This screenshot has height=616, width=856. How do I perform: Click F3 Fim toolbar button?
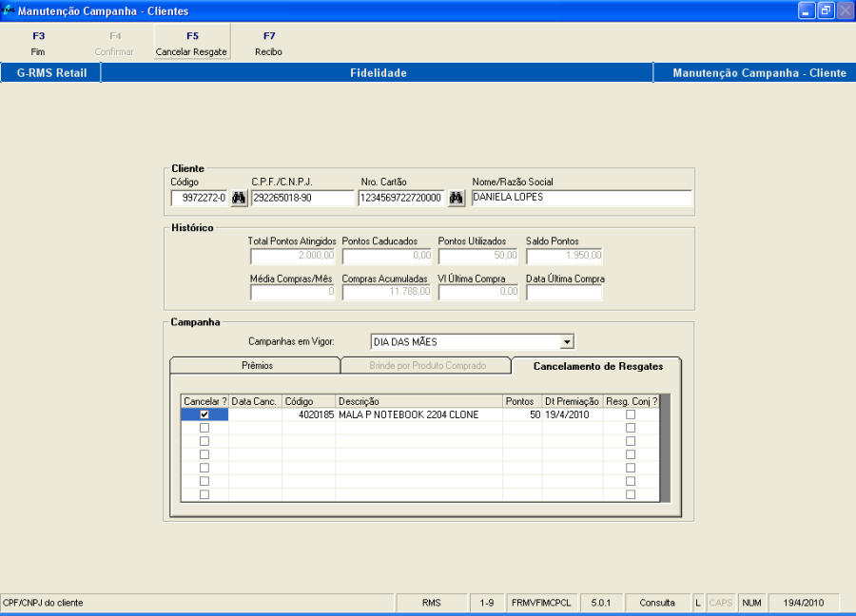tap(38, 43)
